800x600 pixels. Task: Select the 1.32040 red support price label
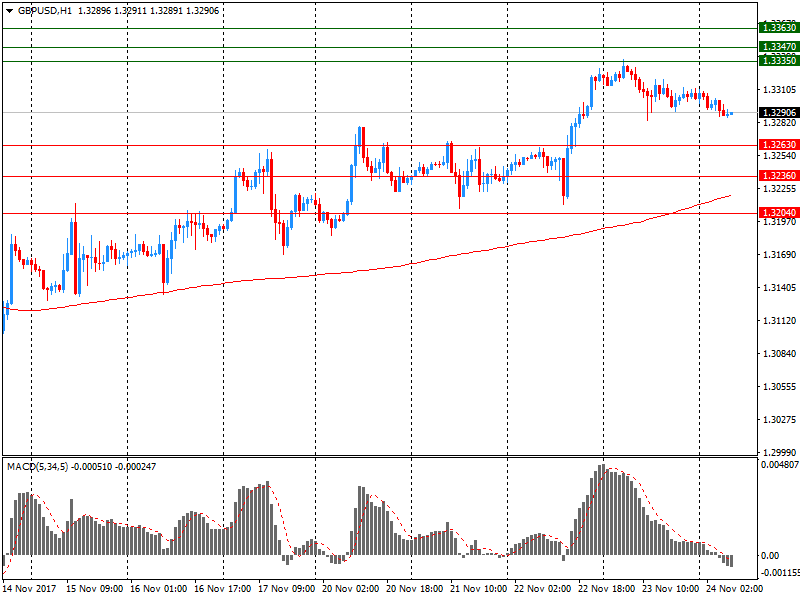point(779,213)
